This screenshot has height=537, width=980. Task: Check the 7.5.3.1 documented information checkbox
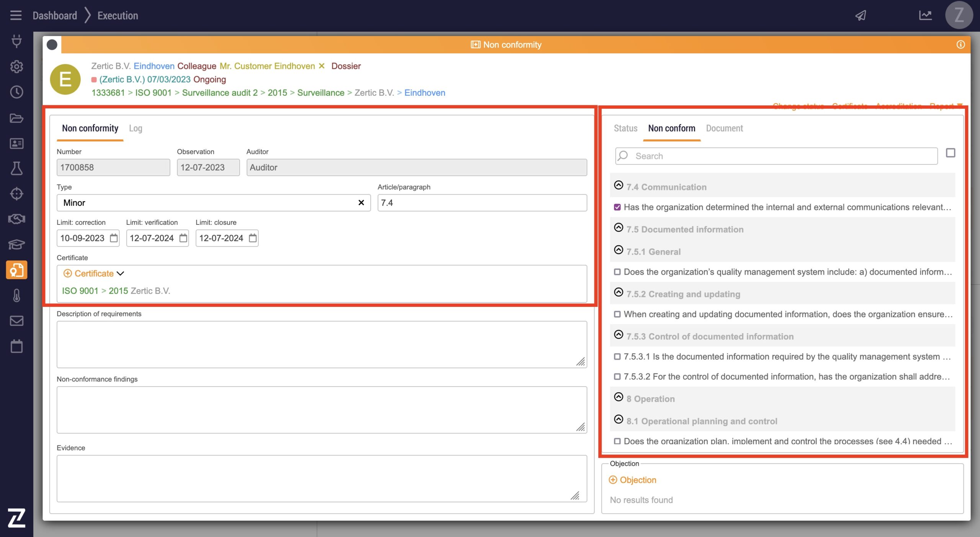(x=617, y=357)
